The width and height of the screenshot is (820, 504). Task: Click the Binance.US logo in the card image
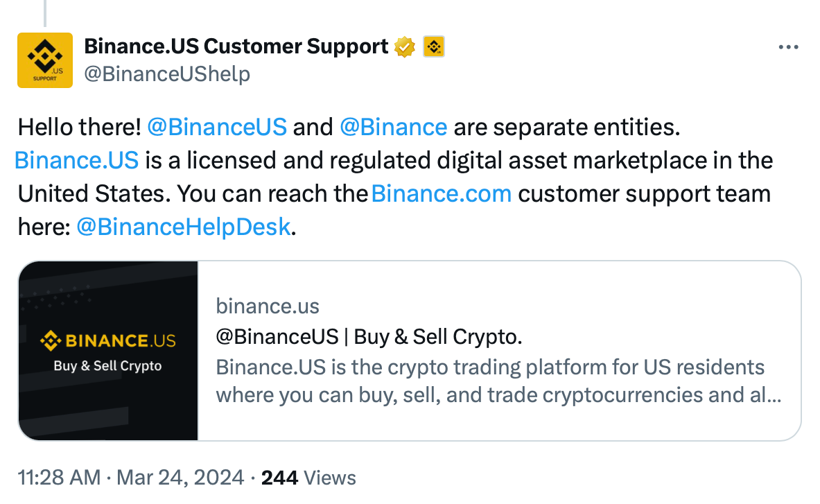coord(108,340)
